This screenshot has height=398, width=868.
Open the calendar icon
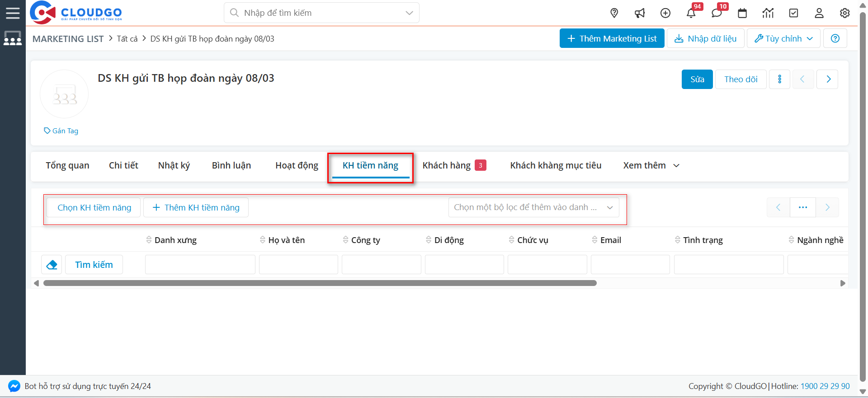742,13
